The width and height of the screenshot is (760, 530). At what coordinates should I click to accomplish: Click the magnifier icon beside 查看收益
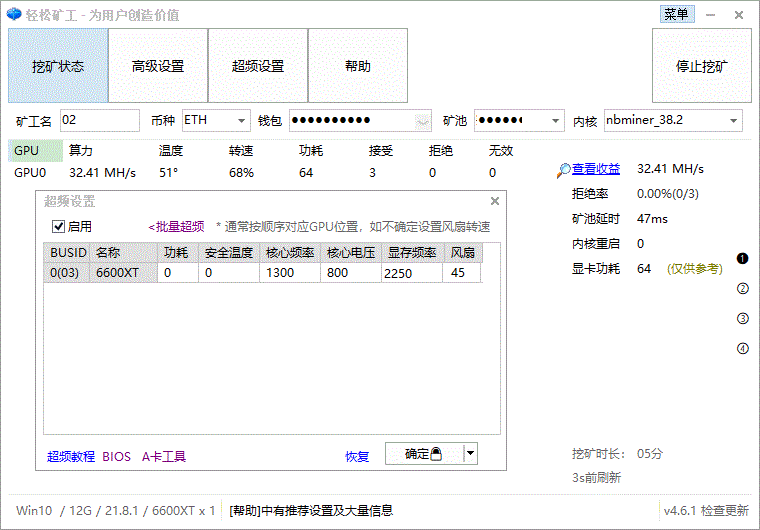(565, 169)
